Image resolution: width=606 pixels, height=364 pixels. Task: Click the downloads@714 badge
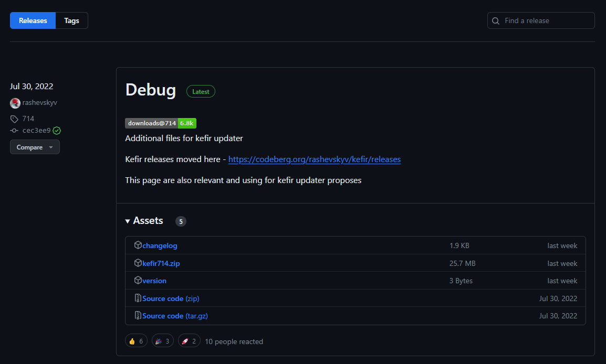click(x=160, y=123)
